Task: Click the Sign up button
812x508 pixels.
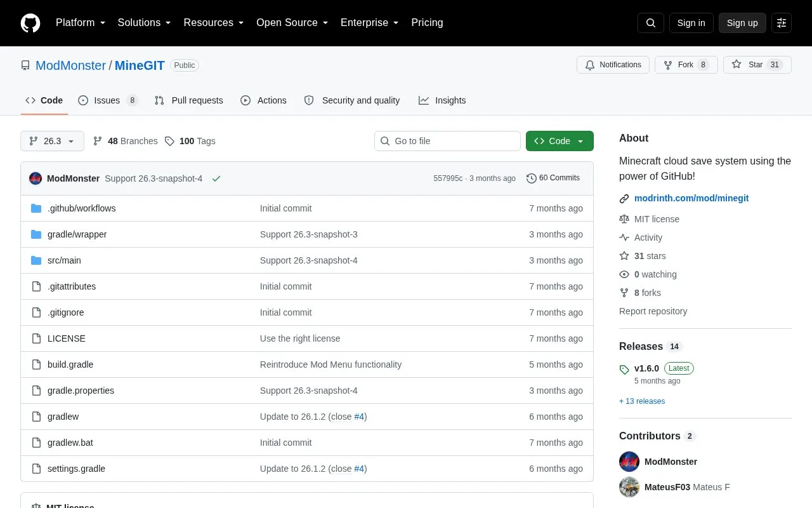Action: click(x=742, y=23)
